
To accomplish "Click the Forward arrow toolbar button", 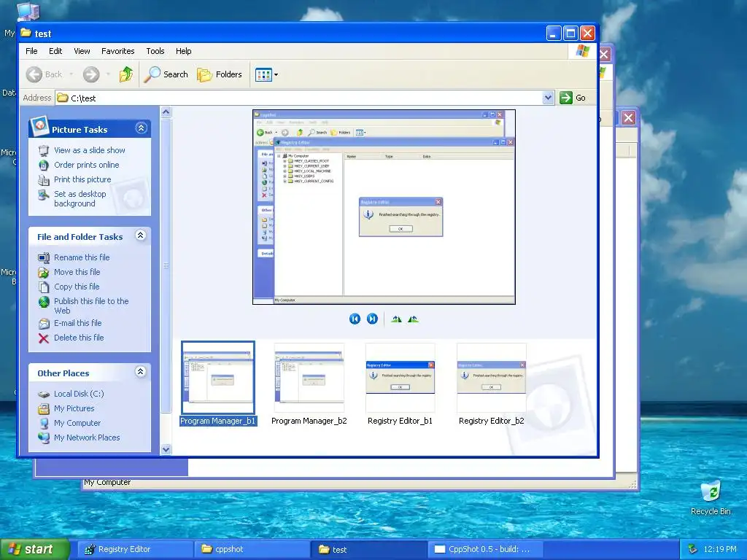I will click(x=91, y=74).
